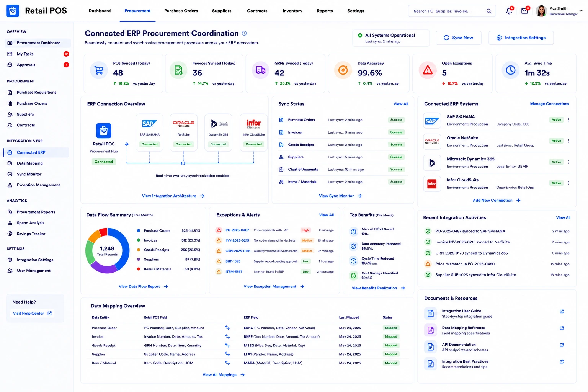Click View All in Recent Integration Activities

coord(563,217)
